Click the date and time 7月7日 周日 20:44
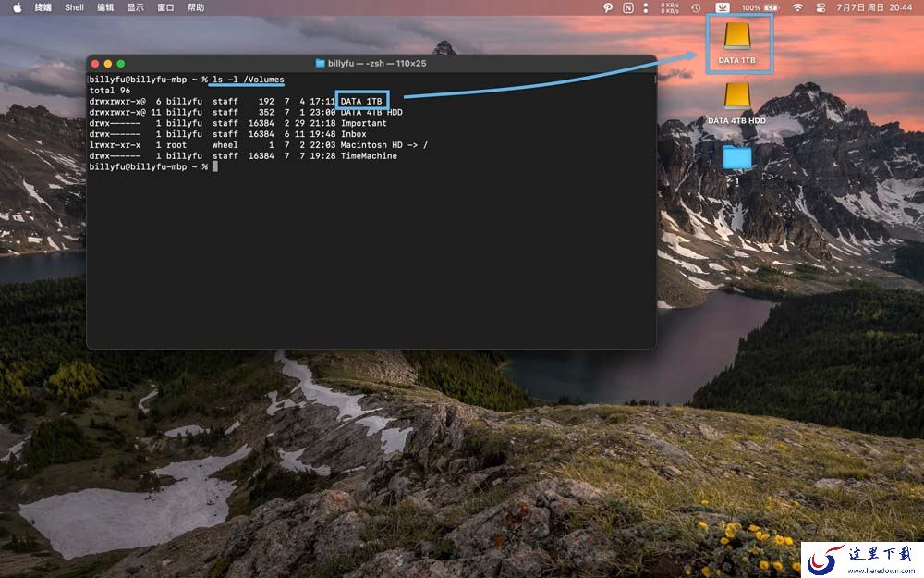 tap(874, 7)
